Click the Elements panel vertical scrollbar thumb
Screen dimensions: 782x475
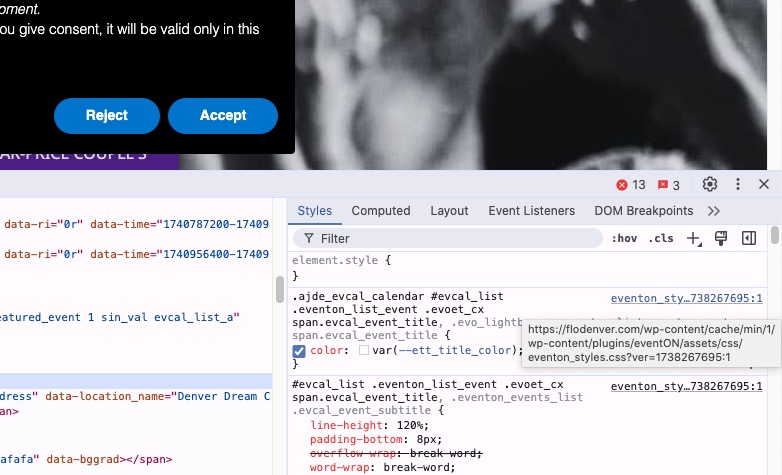280,289
